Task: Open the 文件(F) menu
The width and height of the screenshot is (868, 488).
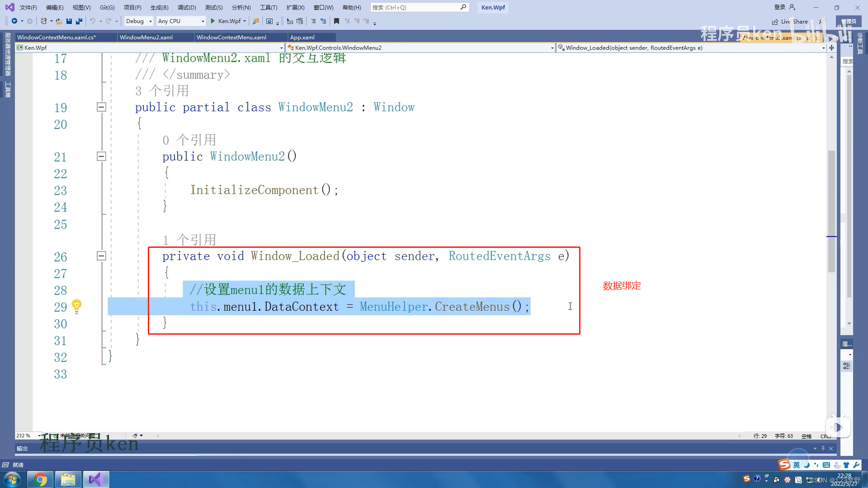Action: [28, 7]
